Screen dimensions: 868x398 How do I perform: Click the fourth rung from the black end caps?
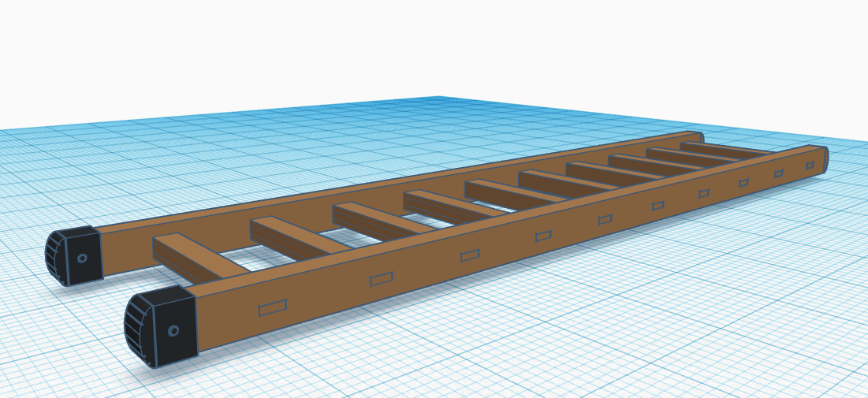[x=440, y=203]
